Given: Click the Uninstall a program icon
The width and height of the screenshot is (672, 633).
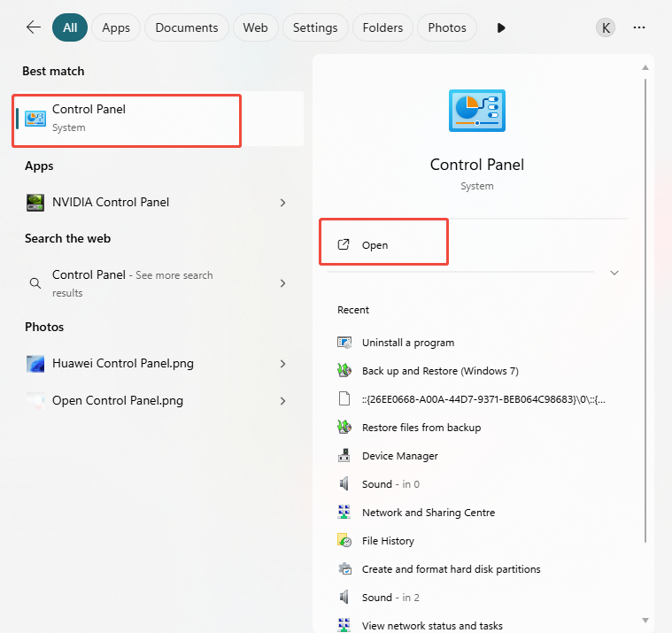Looking at the screenshot, I should tap(345, 343).
